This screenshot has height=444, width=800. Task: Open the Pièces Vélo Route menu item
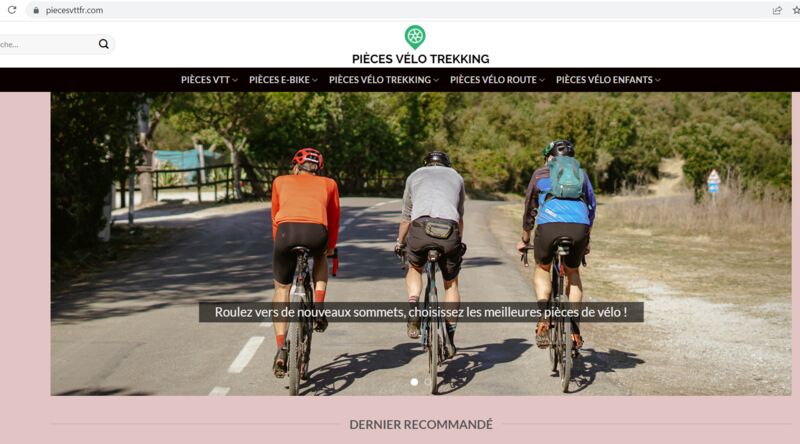[x=493, y=80]
